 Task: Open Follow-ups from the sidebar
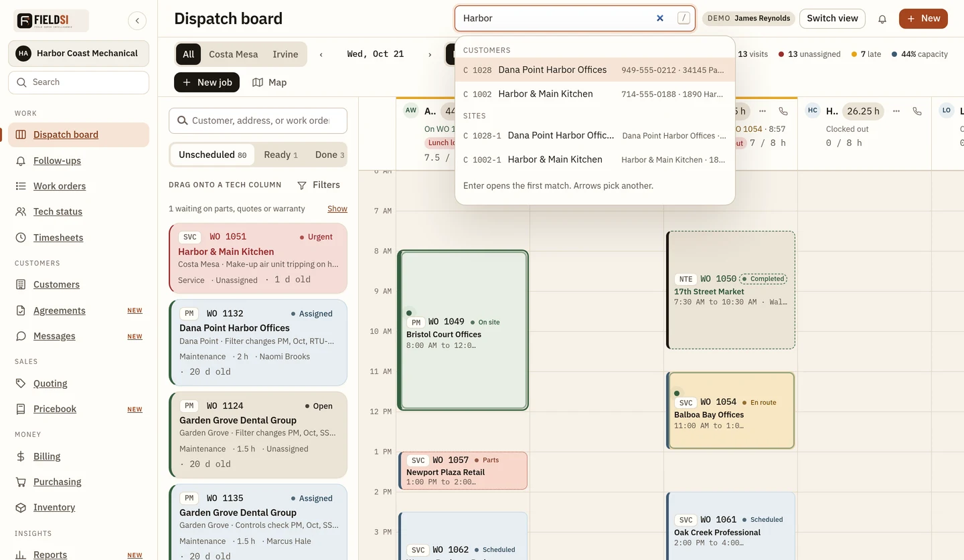point(57,161)
